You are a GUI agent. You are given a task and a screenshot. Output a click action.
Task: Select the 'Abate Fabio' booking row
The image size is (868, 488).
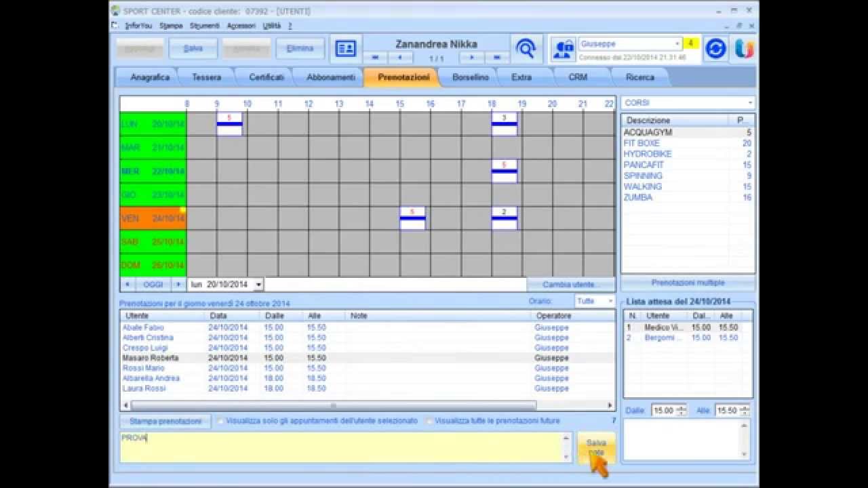point(368,327)
